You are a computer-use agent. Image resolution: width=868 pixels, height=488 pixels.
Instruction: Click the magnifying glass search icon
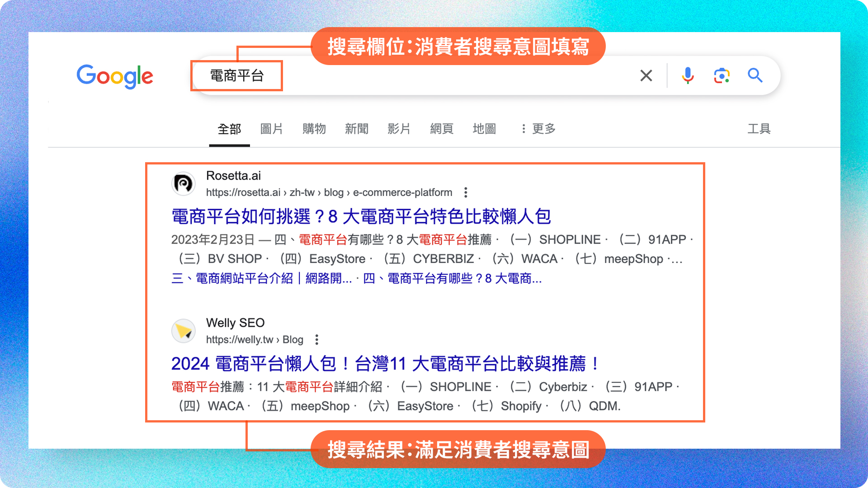pyautogui.click(x=755, y=75)
